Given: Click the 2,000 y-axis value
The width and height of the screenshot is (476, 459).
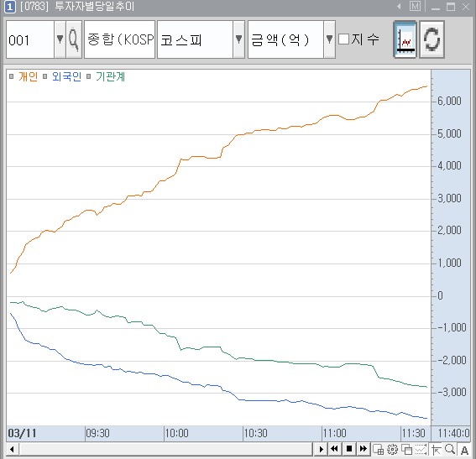Looking at the screenshot, I should (x=449, y=230).
